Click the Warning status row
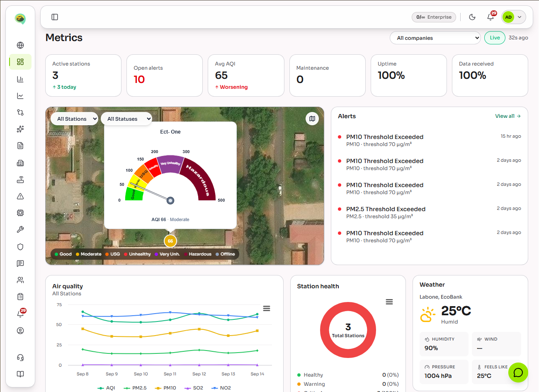This screenshot has height=392, width=539. 348,384
